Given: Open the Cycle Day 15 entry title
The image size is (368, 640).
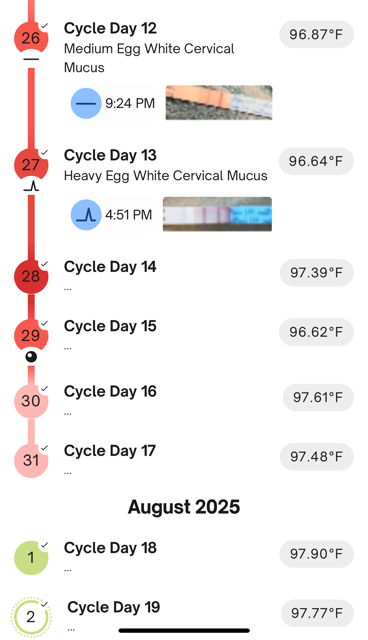Looking at the screenshot, I should (110, 326).
